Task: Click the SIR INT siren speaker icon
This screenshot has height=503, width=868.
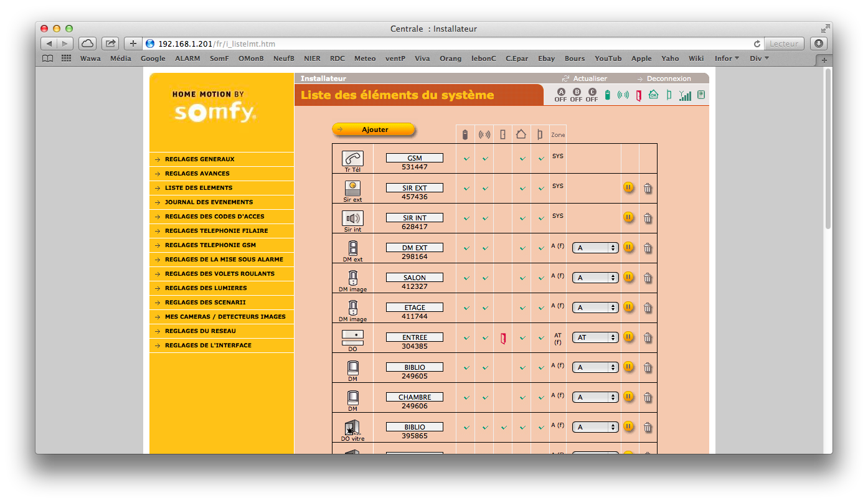Action: click(x=352, y=219)
